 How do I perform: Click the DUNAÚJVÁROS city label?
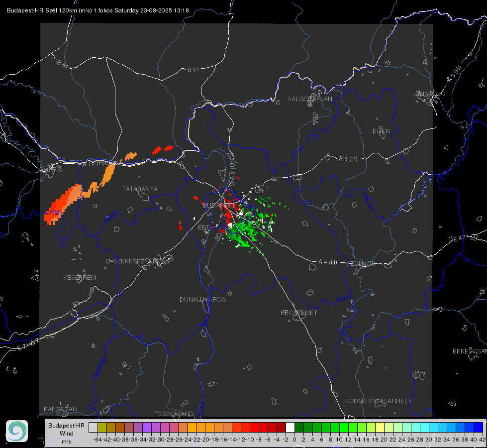pos(202,299)
